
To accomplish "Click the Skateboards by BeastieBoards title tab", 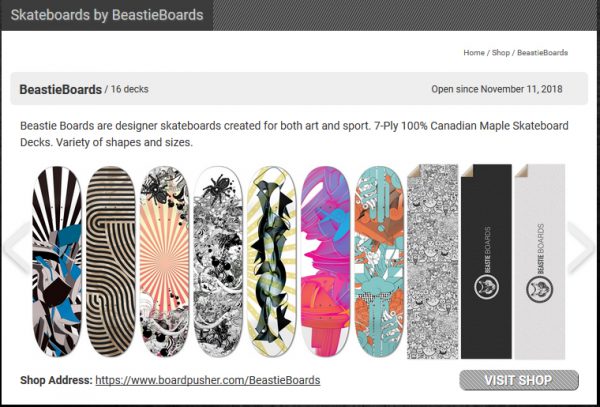I will click(107, 15).
